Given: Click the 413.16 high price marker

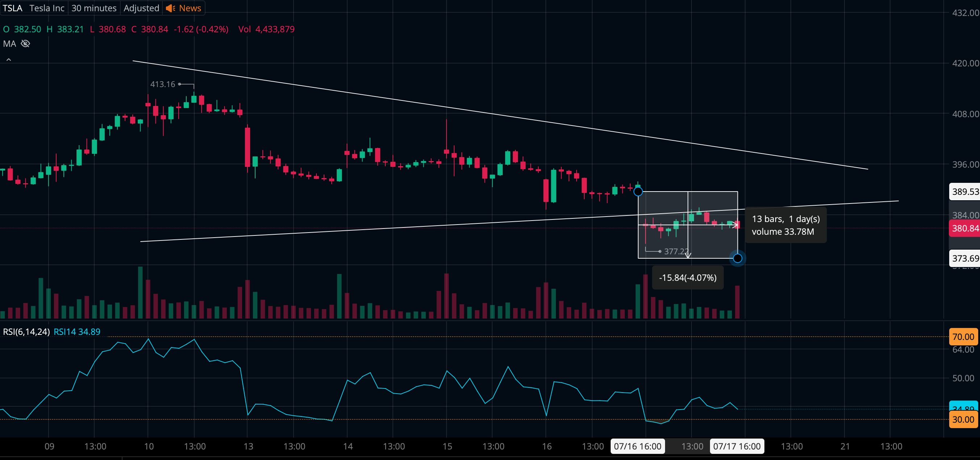Looking at the screenshot, I should coord(162,84).
